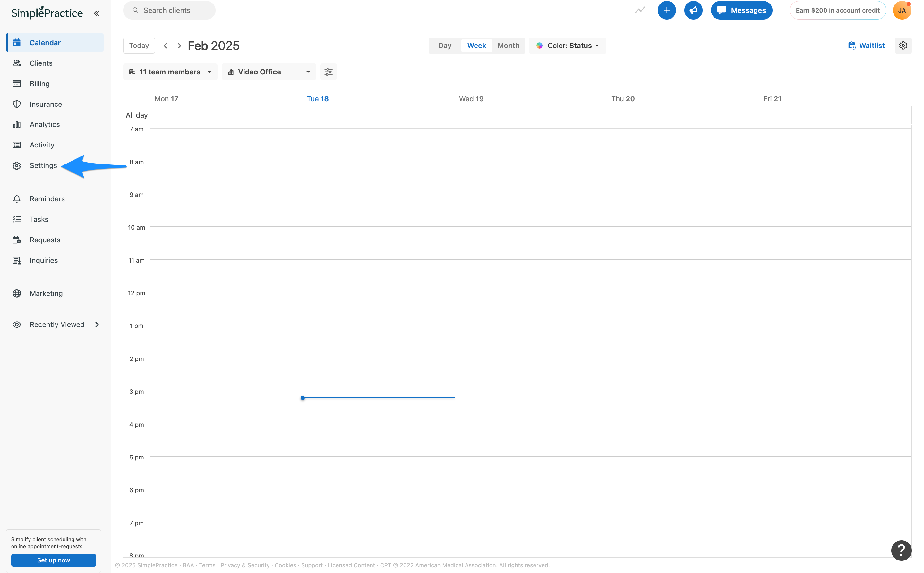
Task: Go to next week arrow
Action: [179, 46]
